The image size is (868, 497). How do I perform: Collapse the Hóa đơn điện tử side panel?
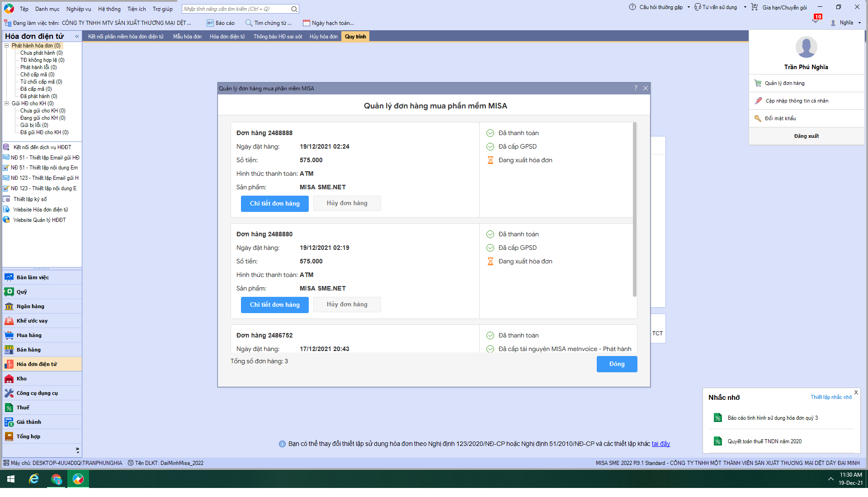(77, 36)
